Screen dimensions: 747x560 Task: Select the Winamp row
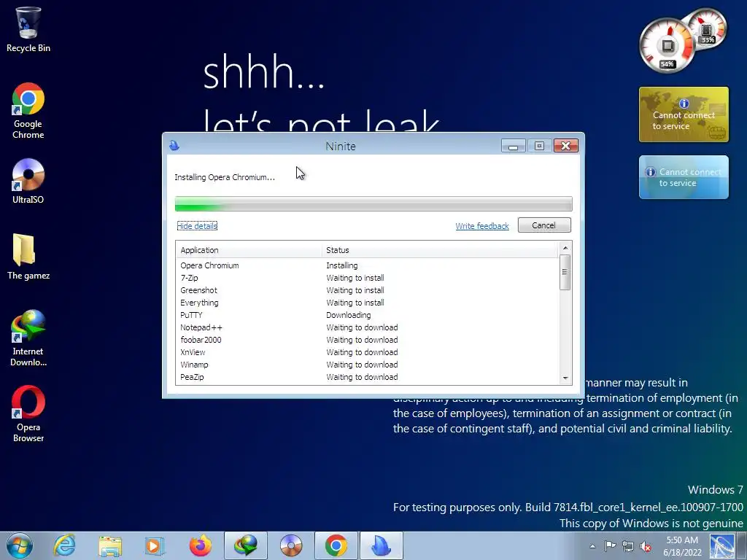[367, 365]
